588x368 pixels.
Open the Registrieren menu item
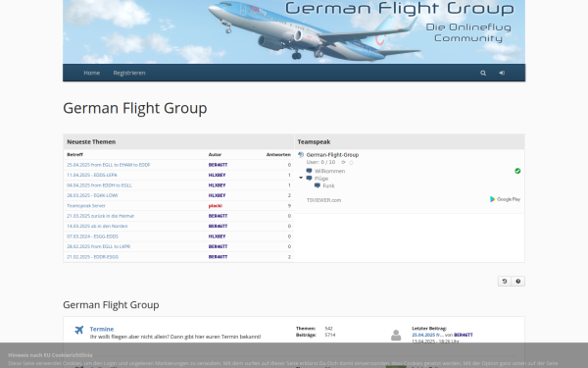[x=129, y=73]
